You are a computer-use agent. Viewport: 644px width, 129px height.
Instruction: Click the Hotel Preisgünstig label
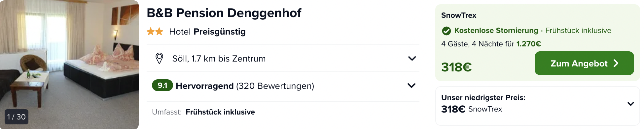207,32
